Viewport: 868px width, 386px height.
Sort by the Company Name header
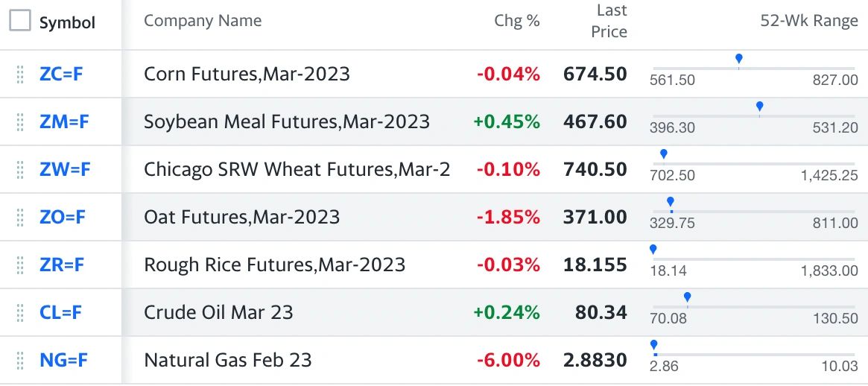click(203, 21)
